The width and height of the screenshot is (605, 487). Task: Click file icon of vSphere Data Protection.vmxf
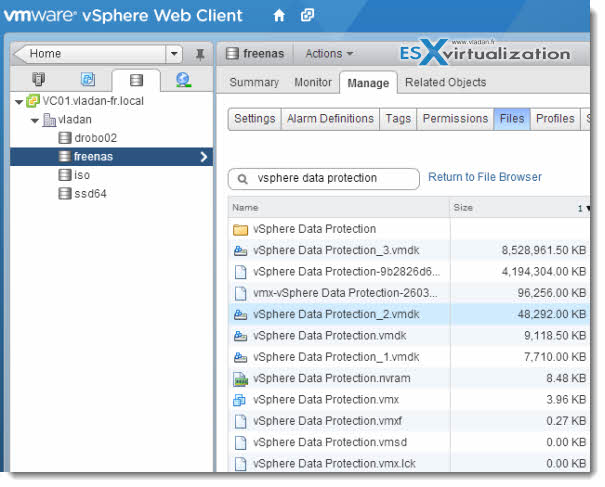(x=240, y=421)
